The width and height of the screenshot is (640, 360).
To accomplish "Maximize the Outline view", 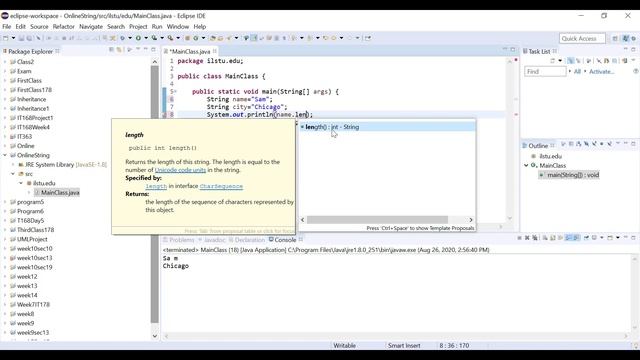I will click(633, 144).
